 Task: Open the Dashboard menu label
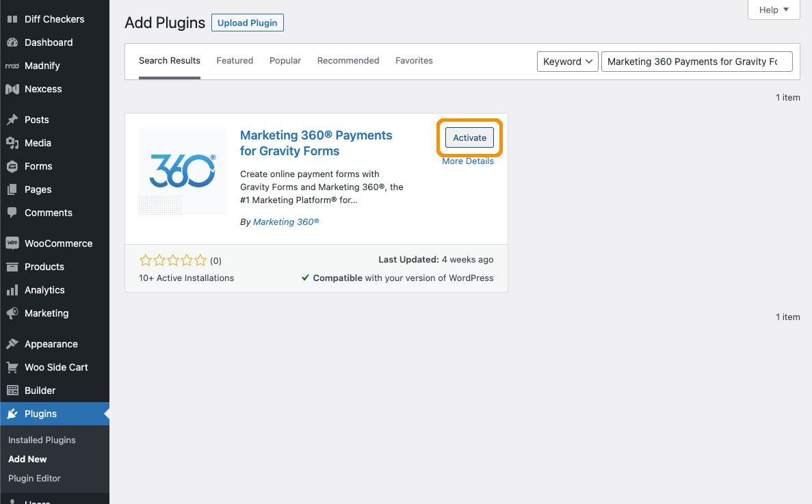[x=49, y=42]
